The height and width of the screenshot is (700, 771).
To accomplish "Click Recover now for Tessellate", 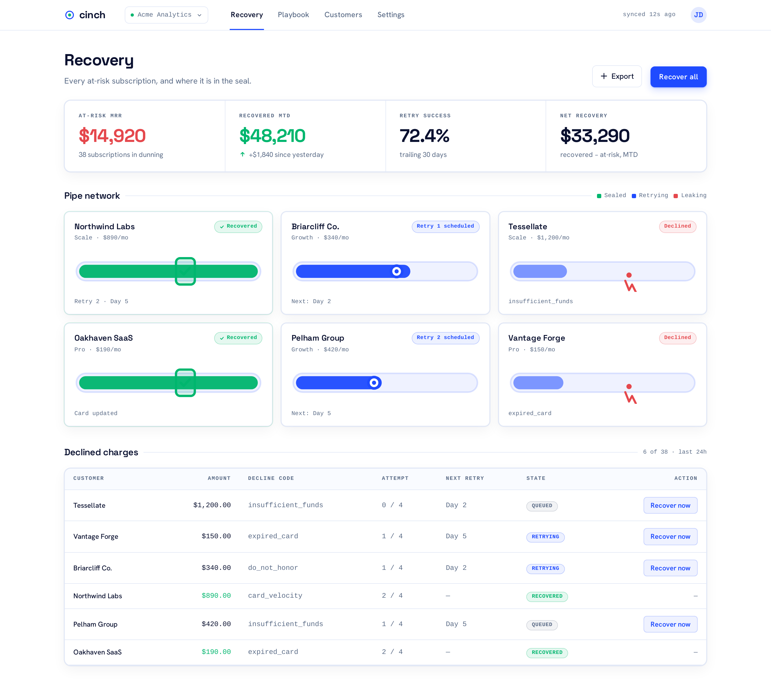I will (x=670, y=505).
